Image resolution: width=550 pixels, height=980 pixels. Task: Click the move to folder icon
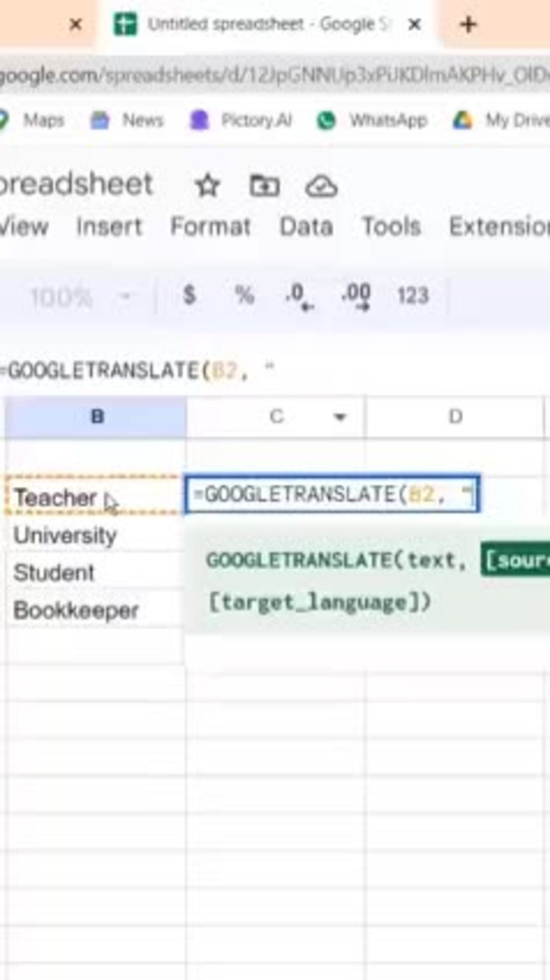tap(265, 186)
